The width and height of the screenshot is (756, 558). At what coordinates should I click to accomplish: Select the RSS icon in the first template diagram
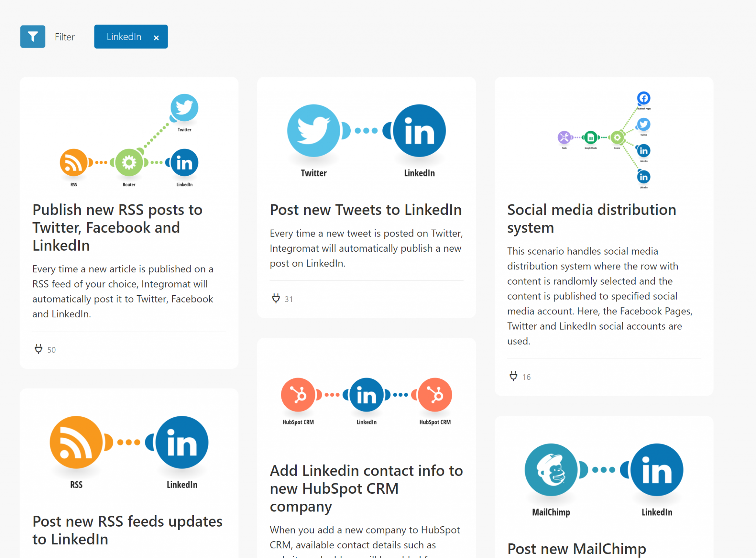tap(73, 162)
